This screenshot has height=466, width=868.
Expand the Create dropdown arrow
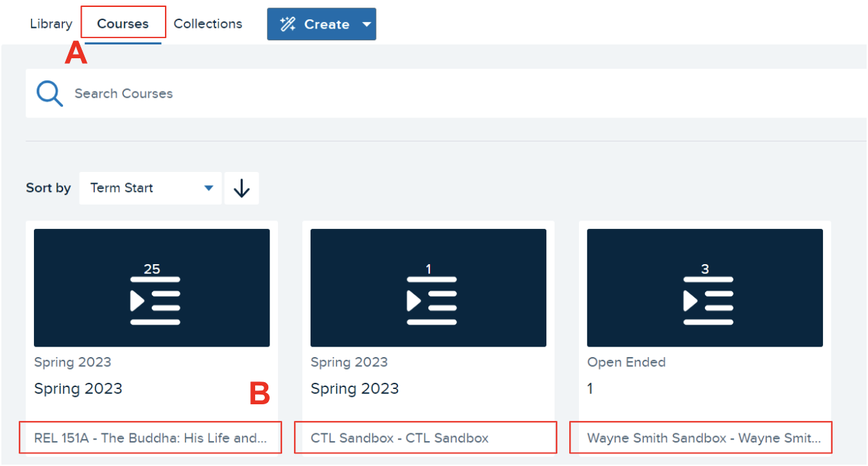coord(367,24)
